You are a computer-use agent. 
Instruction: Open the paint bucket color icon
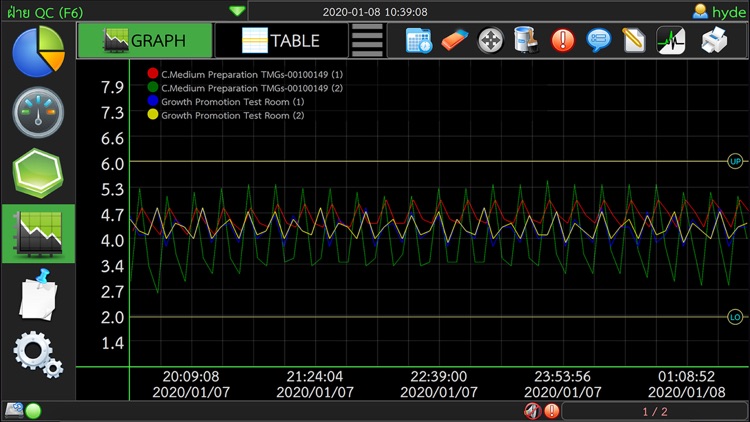(526, 40)
